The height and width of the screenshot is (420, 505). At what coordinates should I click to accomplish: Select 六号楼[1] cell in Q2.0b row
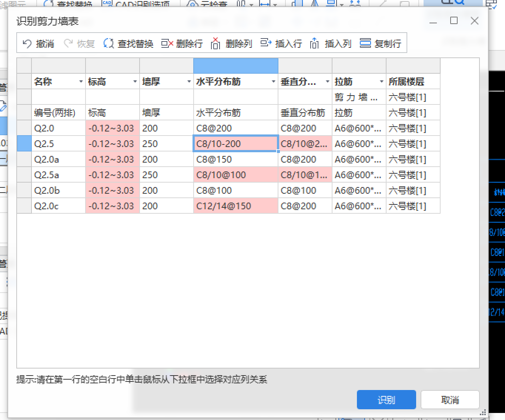coord(413,190)
